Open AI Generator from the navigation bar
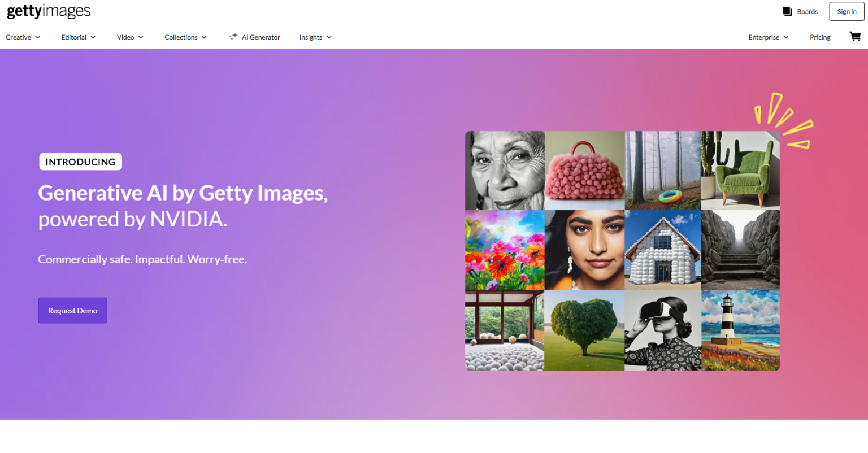The height and width of the screenshot is (453, 868). [261, 37]
